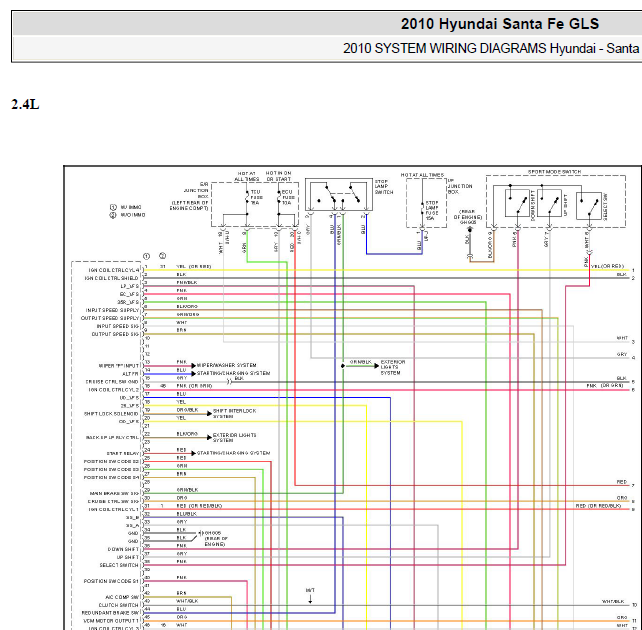Click the 'OUTPUT SPEED SIG' pin label
Viewport: 642px width, 630px height.
115,334
